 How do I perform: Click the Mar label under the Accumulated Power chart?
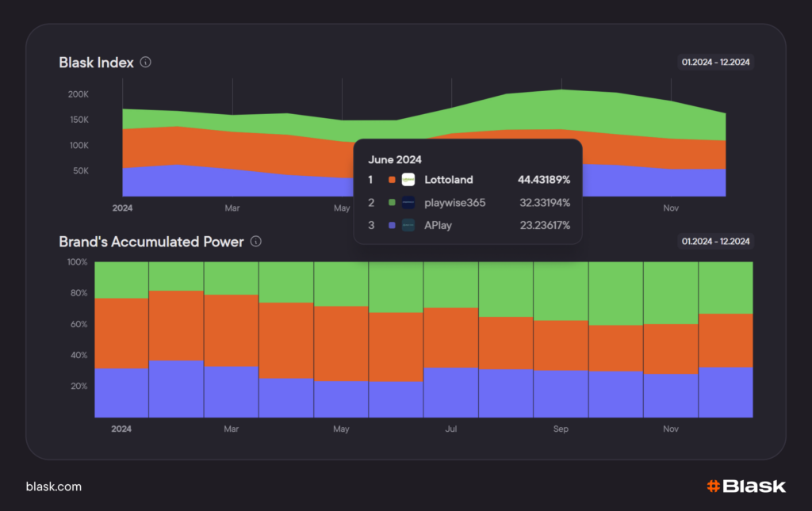(231, 429)
